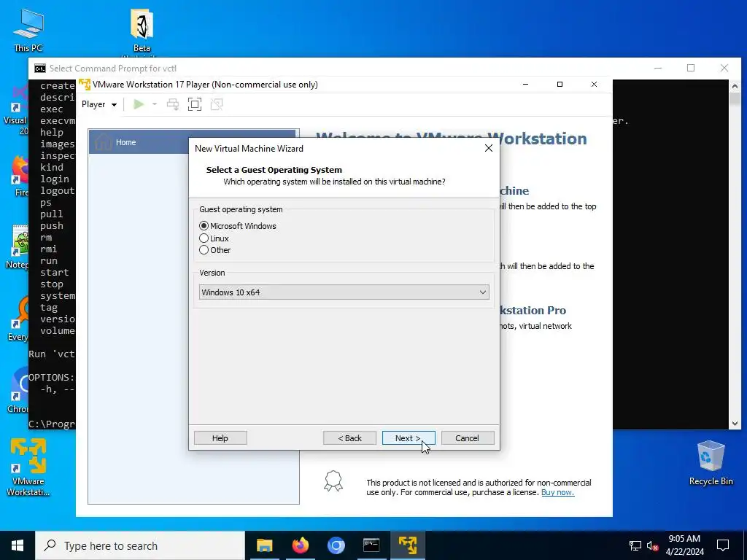Open the Everything desktop shortcut

coord(18,319)
